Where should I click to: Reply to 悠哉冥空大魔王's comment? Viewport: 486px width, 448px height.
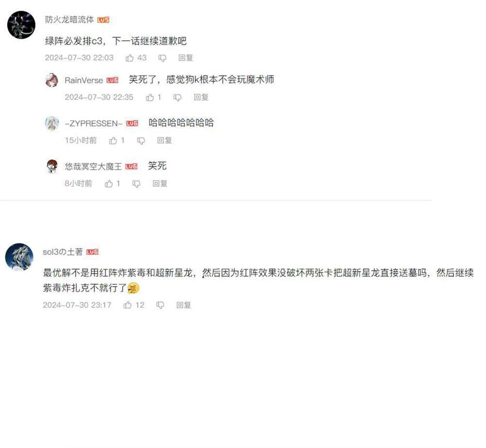pyautogui.click(x=160, y=183)
